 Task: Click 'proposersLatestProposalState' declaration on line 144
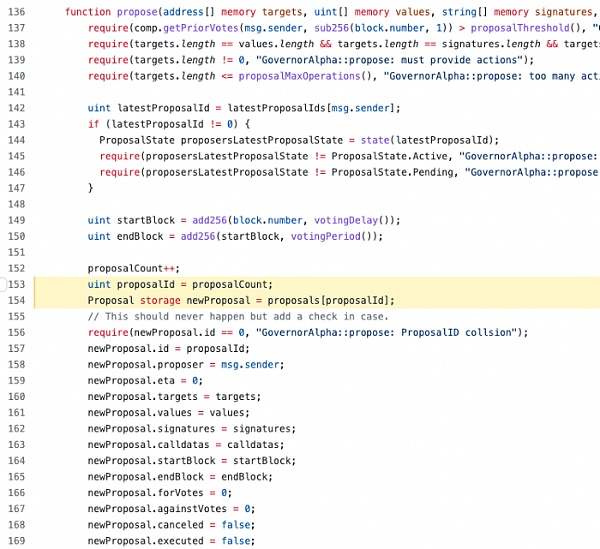(262, 140)
